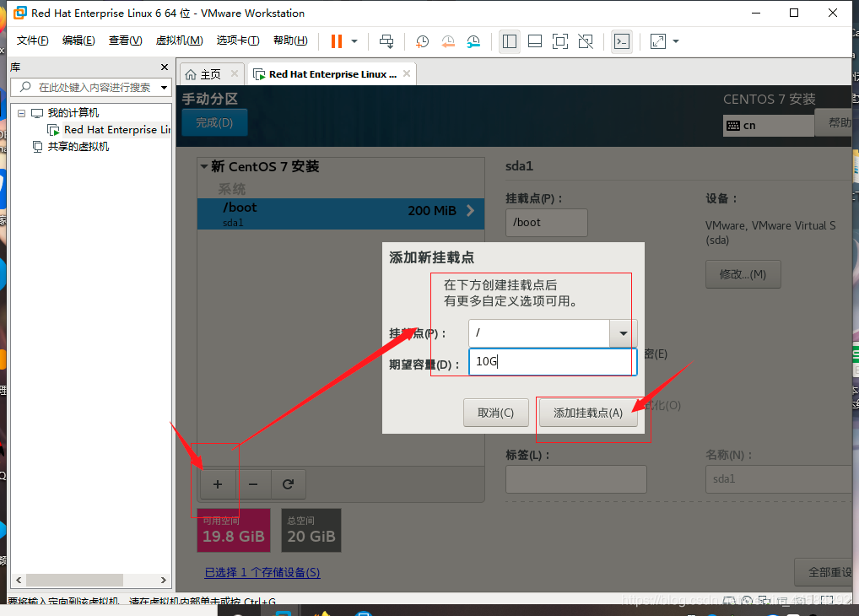859x616 pixels.
Task: Select 共享的虚拟机 in the library tree
Action: [x=71, y=146]
